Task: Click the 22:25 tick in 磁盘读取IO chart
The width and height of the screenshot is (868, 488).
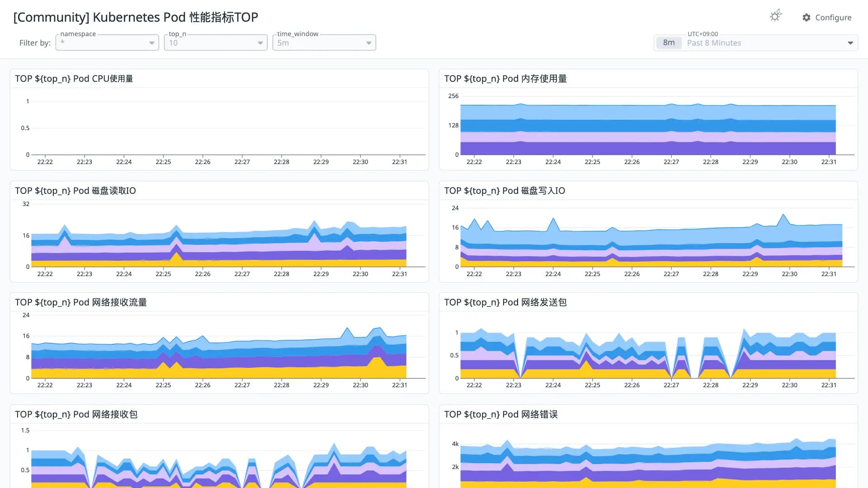Action: click(x=163, y=274)
